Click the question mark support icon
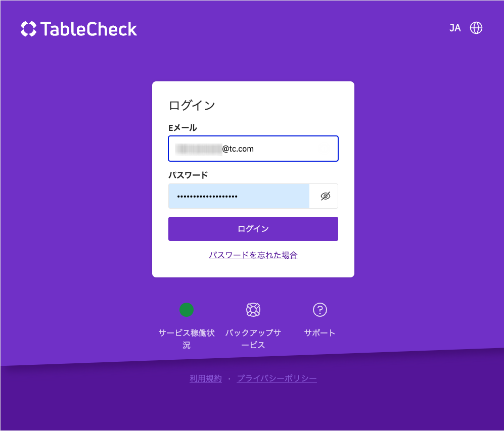 [320, 310]
